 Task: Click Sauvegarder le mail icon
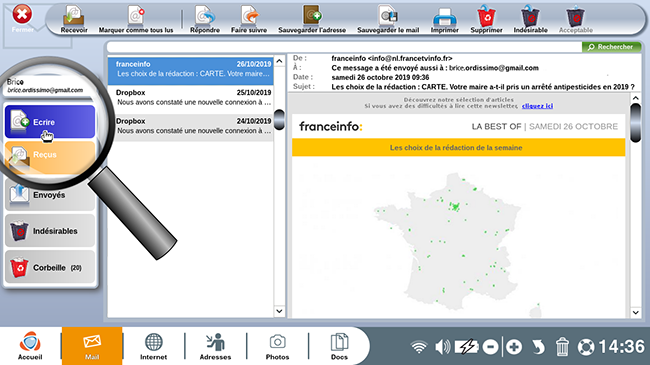pos(388,19)
